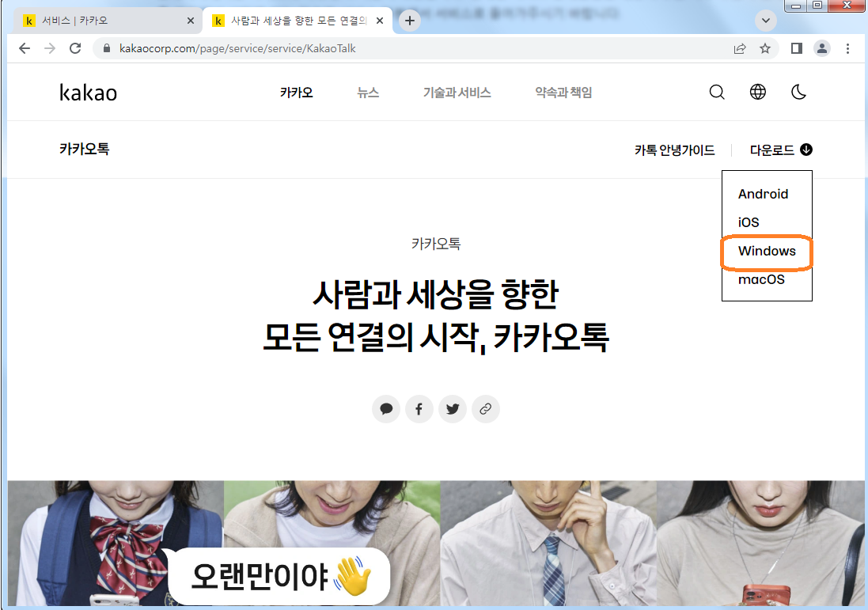Share via the KakaoTalk speech bubble icon
Image resolution: width=868 pixels, height=610 pixels.
click(x=386, y=409)
